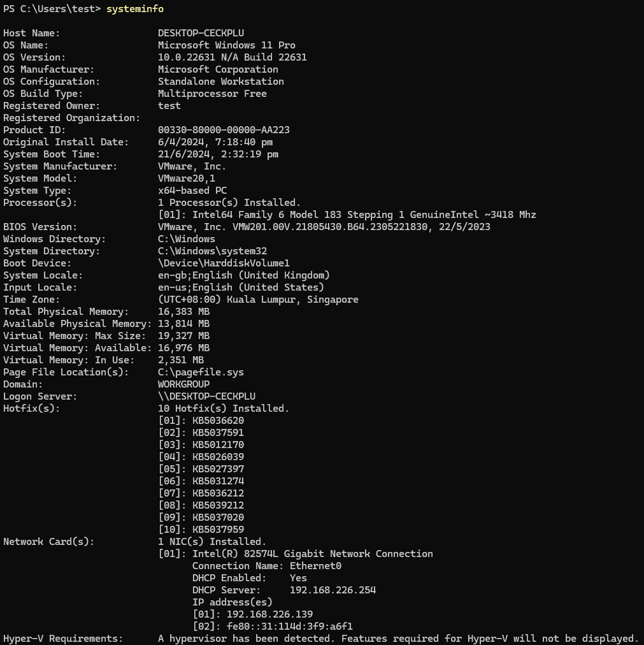The height and width of the screenshot is (645, 644).
Task: Click the Product ID value 00330-80000-00000-AA223
Action: (224, 130)
